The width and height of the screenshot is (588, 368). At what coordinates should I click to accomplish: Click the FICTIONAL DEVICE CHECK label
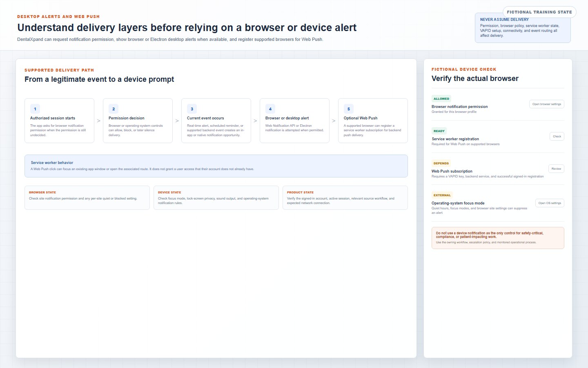pyautogui.click(x=464, y=70)
